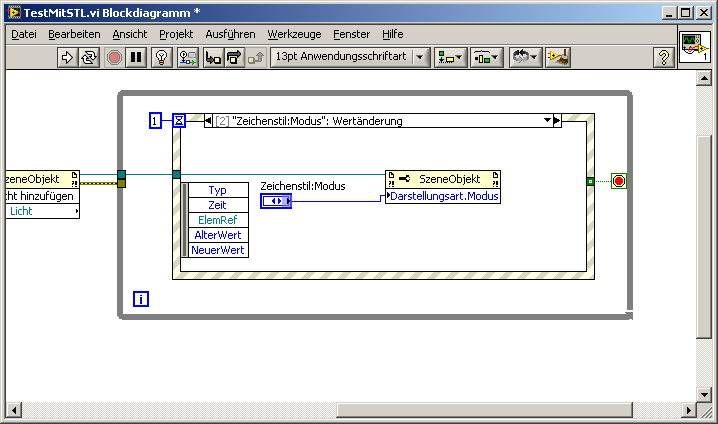
Task: Click the context help question mark
Action: tap(664, 57)
